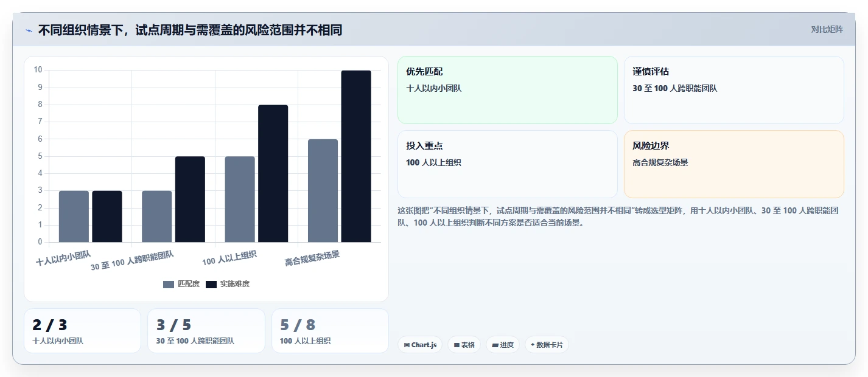
Task: Open the 谨慎评估 card
Action: click(x=734, y=90)
